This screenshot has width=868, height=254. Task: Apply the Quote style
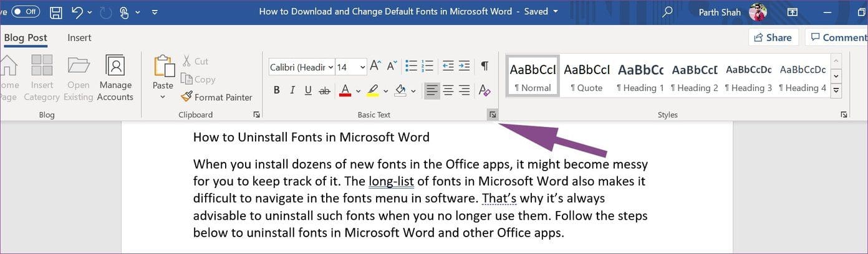point(586,77)
